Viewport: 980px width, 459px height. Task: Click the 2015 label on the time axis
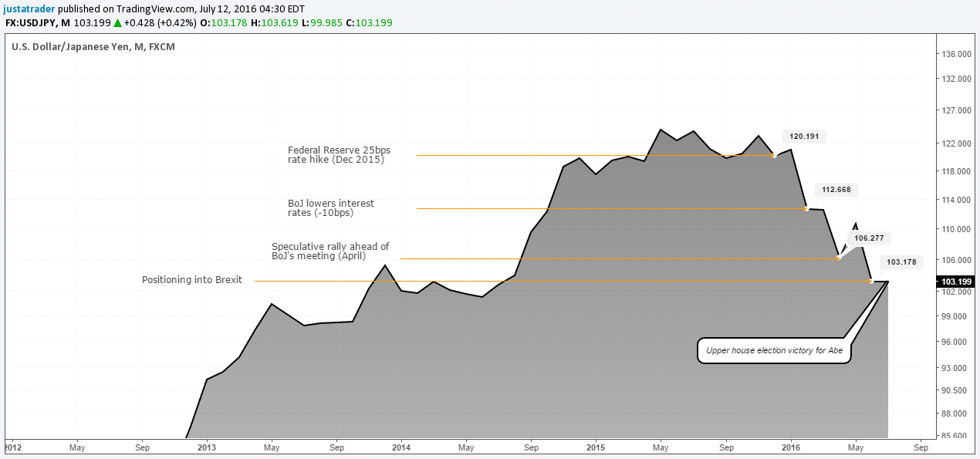(596, 447)
